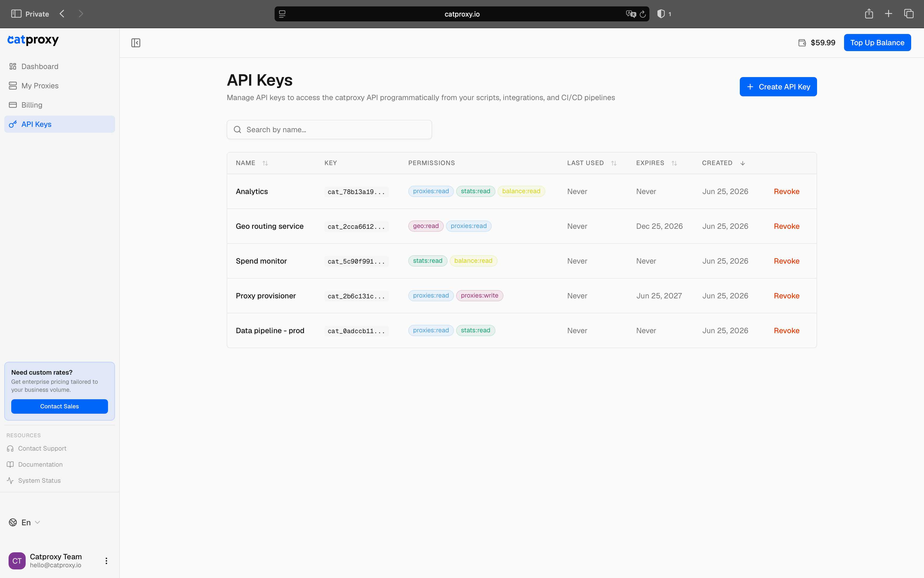The height and width of the screenshot is (578, 924).
Task: Click the Permissions column header
Action: 432,163
